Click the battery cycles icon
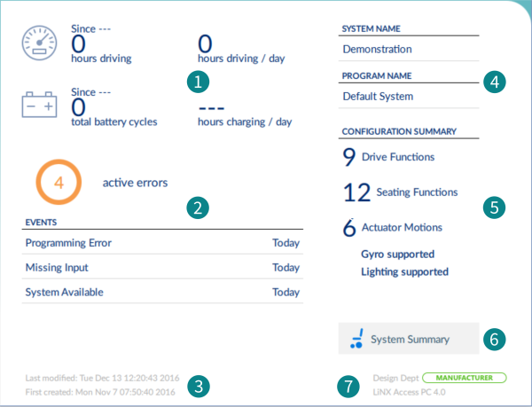Viewport: 532px width, 407px height. point(39,105)
